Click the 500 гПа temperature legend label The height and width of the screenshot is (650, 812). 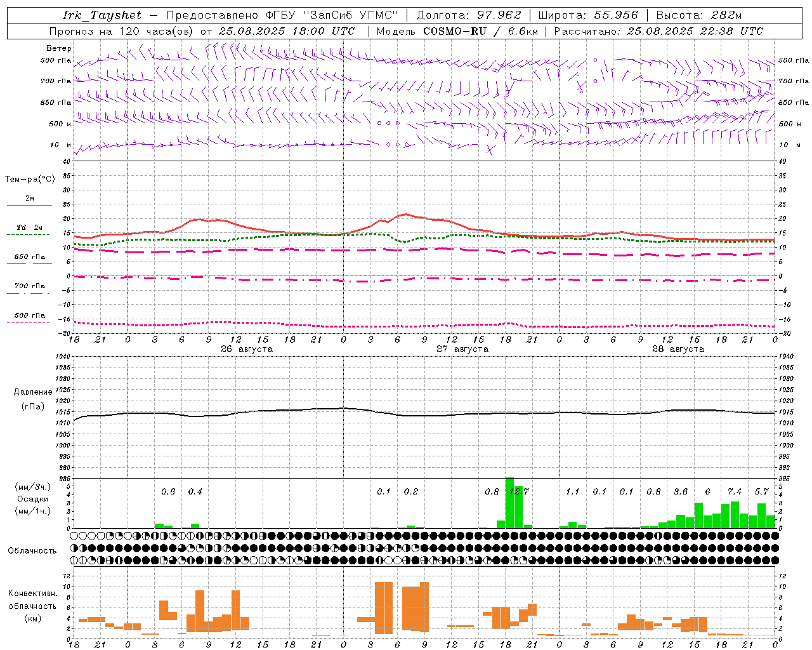30,315
